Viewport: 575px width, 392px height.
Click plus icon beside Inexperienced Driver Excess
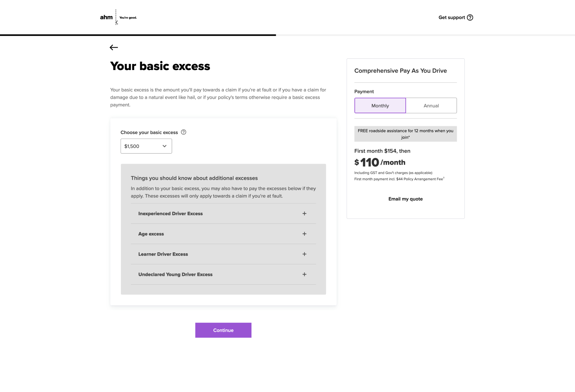[x=304, y=214]
